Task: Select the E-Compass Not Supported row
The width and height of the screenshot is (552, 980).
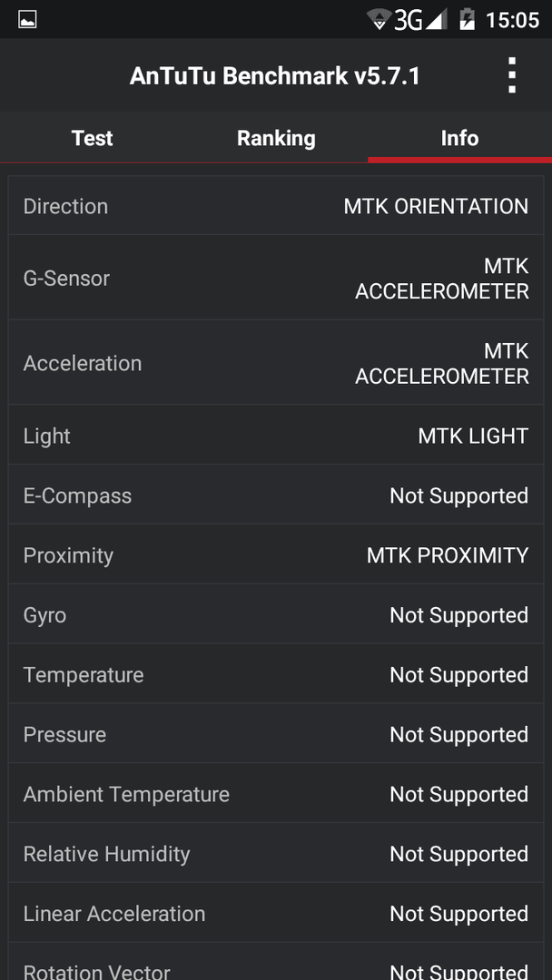Action: coord(276,495)
